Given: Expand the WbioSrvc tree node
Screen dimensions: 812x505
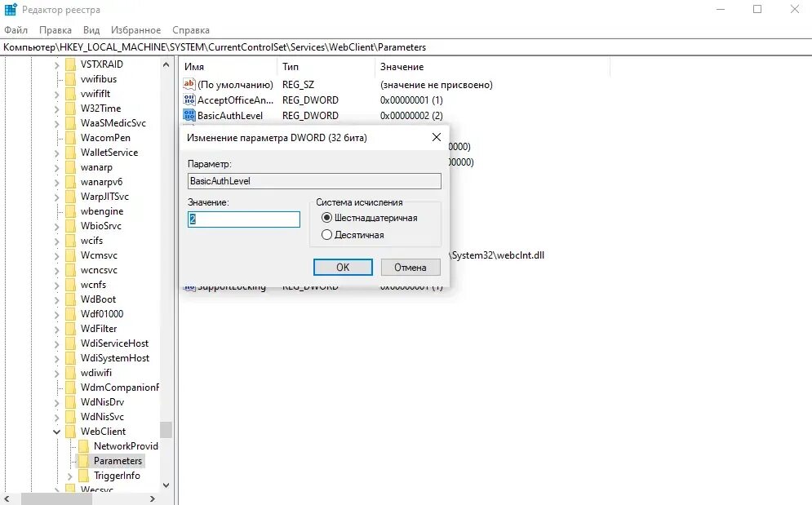Looking at the screenshot, I should pos(55,225).
